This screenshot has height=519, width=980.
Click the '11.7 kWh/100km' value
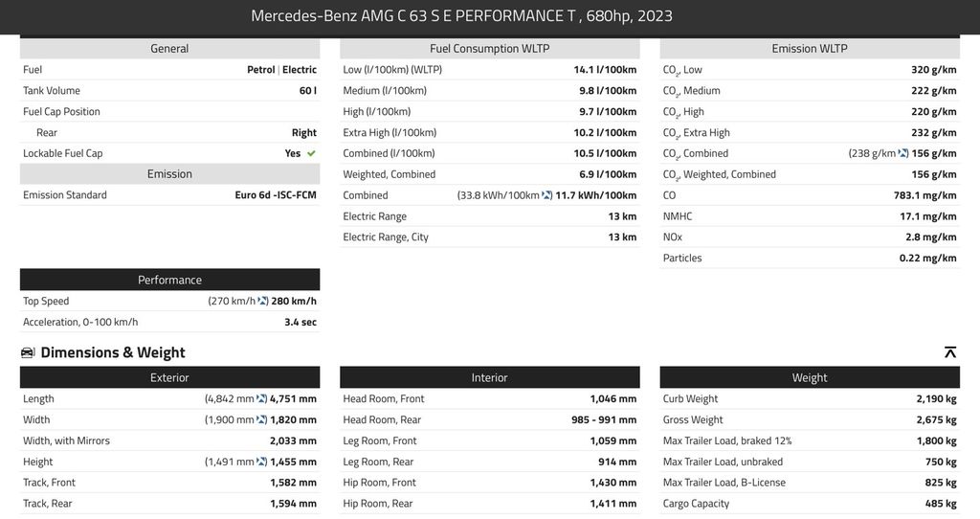595,195
